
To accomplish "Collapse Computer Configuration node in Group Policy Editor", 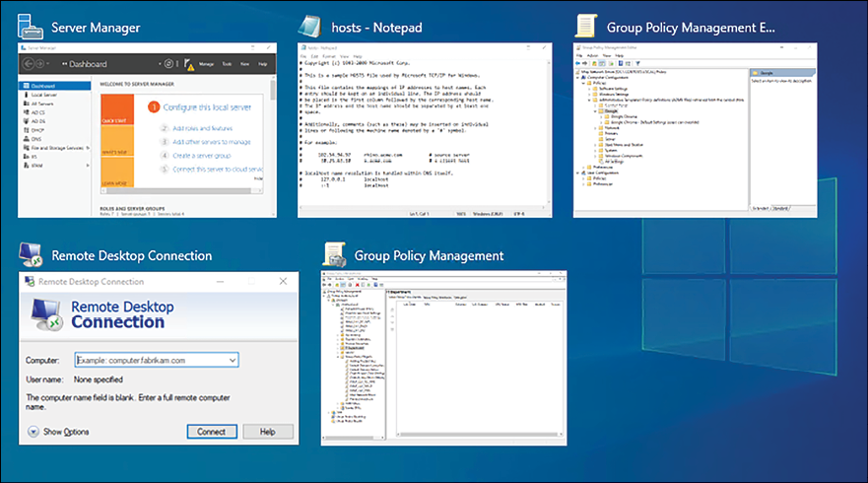I will (577, 78).
